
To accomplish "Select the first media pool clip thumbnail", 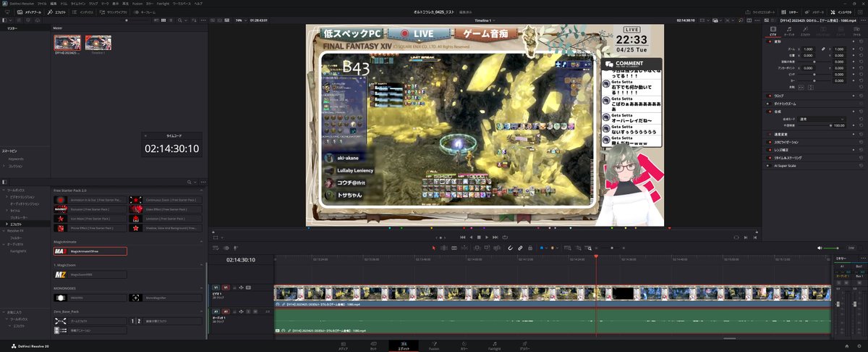I will (67, 43).
